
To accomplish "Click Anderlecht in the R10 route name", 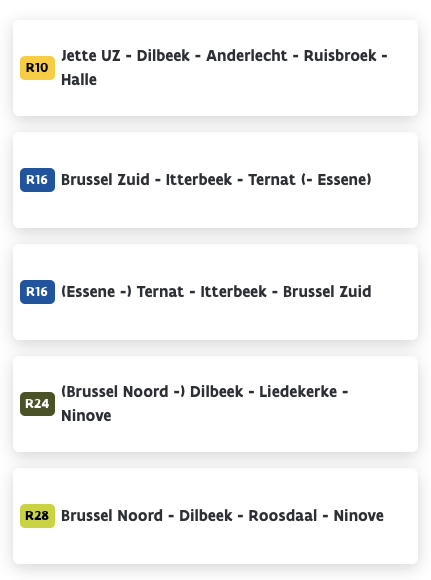I will (x=246, y=56).
